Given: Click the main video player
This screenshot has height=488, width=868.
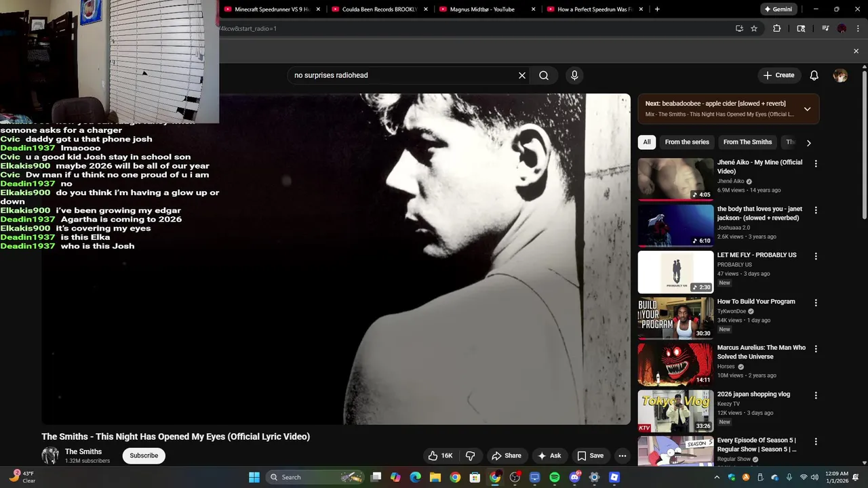Looking at the screenshot, I should (x=336, y=259).
